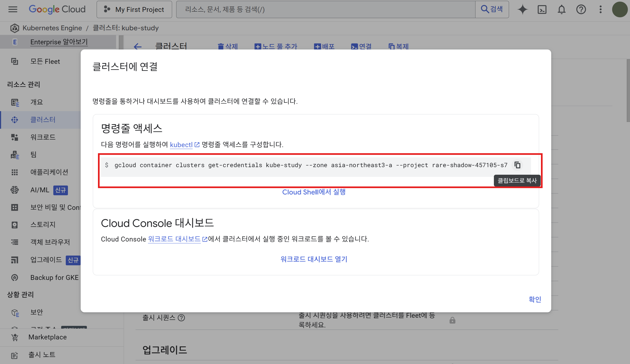Click the user account avatar
Screen dimensions: 630x364
(x=619, y=9)
